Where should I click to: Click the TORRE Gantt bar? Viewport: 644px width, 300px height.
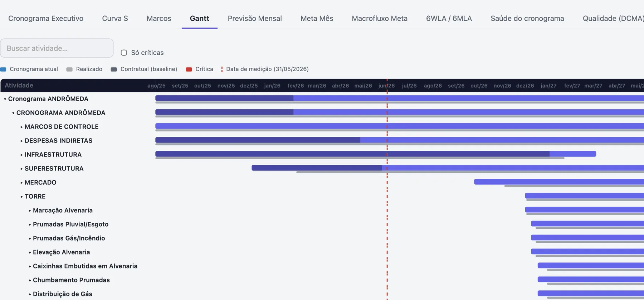point(584,196)
